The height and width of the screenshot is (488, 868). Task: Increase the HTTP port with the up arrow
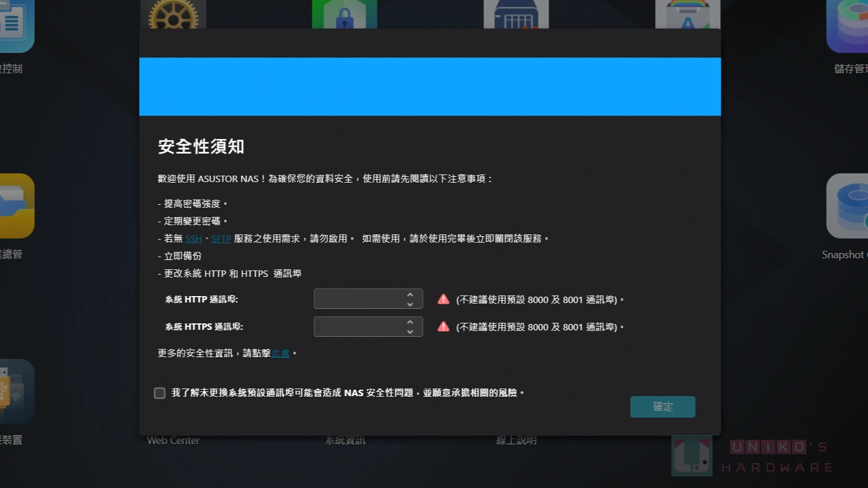pos(410,294)
